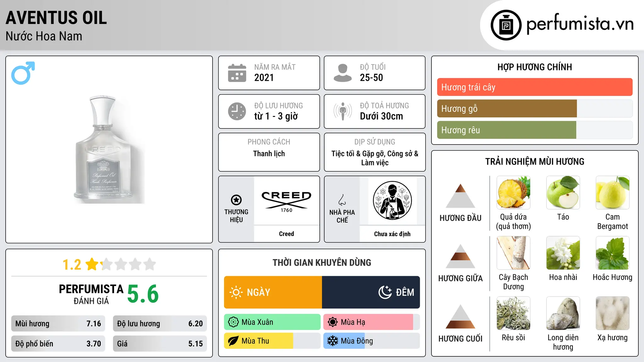Screen dimensions: 644x362
Task: Click the Mùi hương 7.16 score
Action: 58,324
